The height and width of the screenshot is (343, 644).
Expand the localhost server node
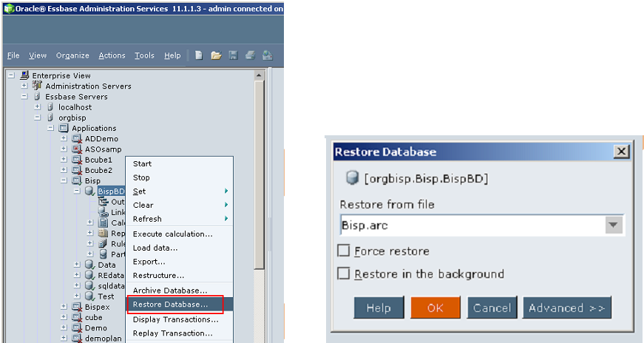coord(38,106)
